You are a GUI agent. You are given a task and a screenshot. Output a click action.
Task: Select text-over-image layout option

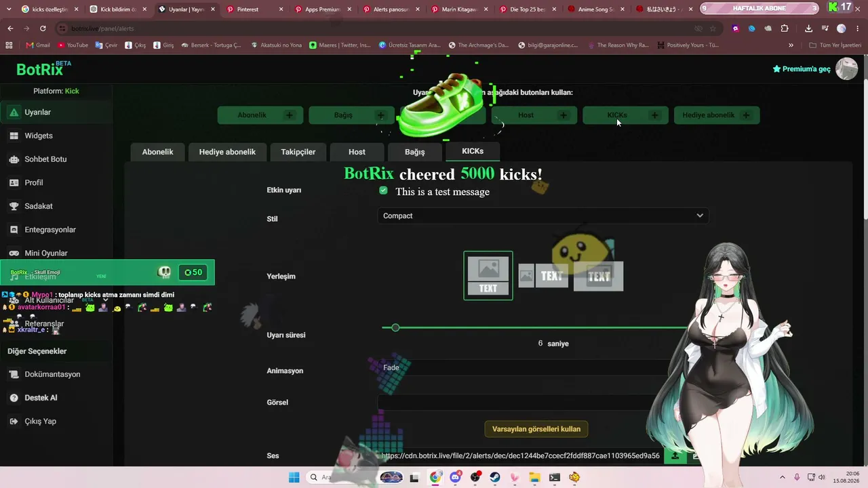[598, 276]
